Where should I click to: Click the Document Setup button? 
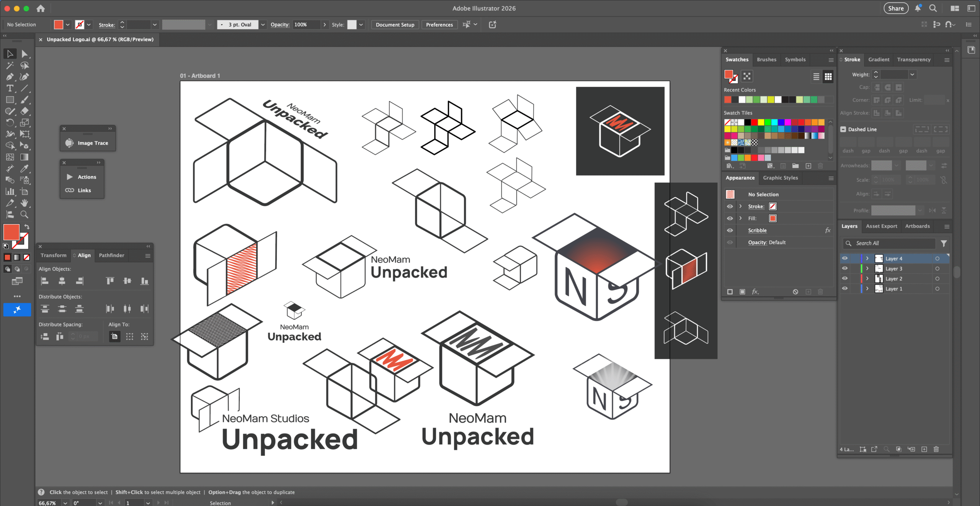pyautogui.click(x=395, y=25)
